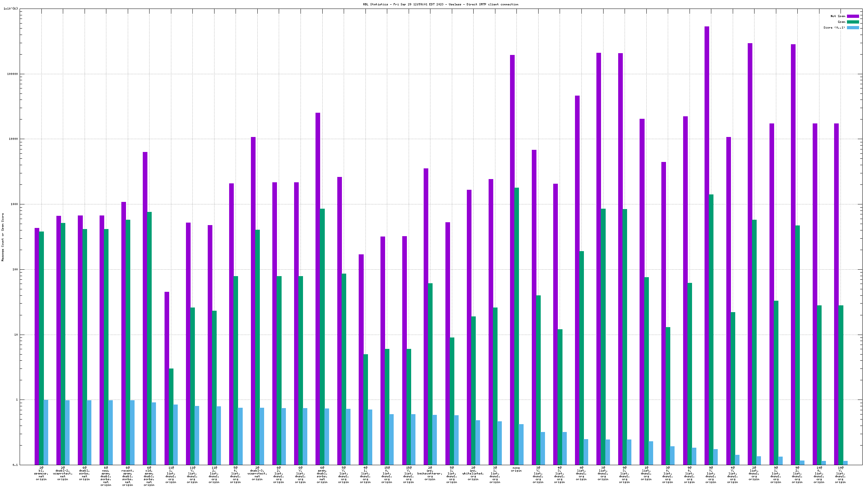Click the 'dnsbl-2.uceprotect.net origin' x-axis label
Image resolution: width=868 pixels, height=488 pixels.
click(63, 473)
